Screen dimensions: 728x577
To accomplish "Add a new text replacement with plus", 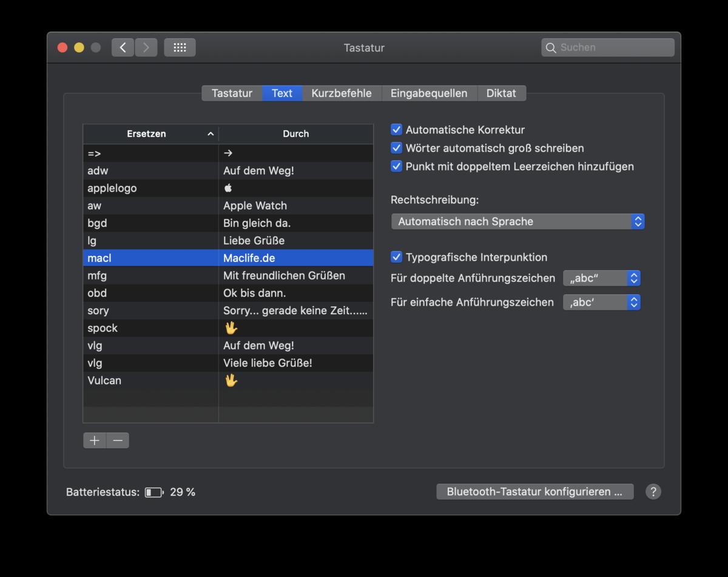I will tap(95, 440).
